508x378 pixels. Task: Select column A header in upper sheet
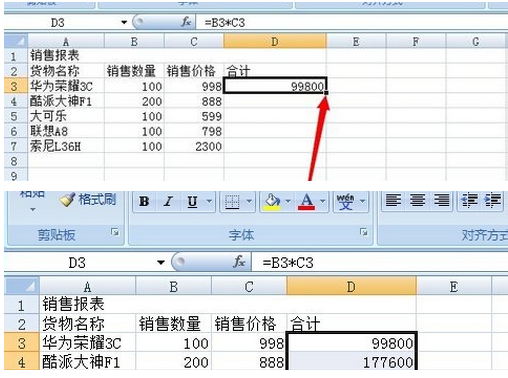tap(66, 41)
